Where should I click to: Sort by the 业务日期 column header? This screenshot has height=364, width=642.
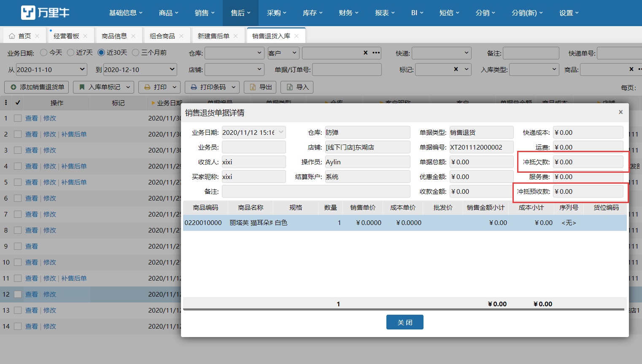click(x=167, y=103)
